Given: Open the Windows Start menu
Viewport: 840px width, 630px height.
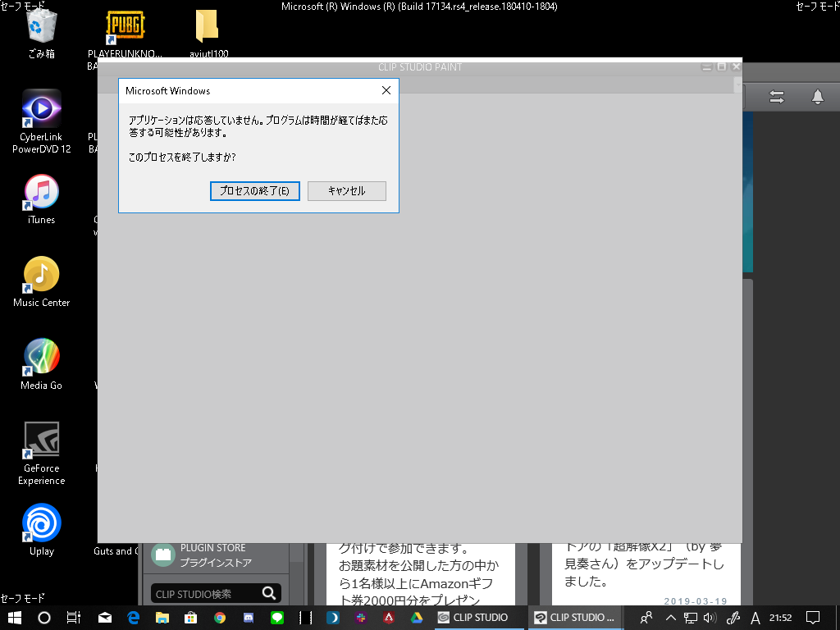Looking at the screenshot, I should click(15, 618).
